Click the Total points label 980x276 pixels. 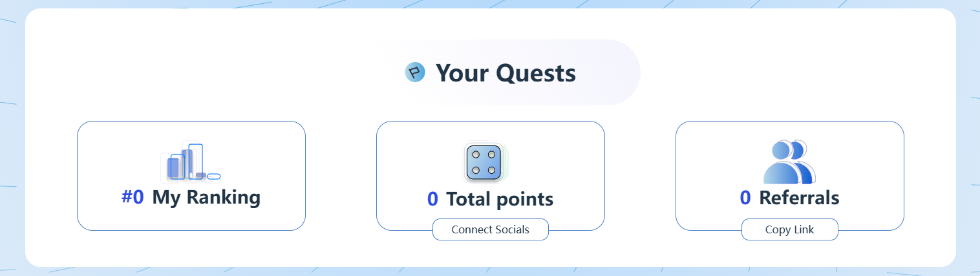click(500, 199)
